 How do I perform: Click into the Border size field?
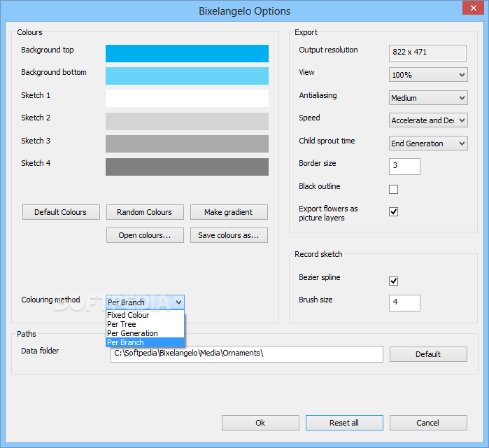pos(404,167)
